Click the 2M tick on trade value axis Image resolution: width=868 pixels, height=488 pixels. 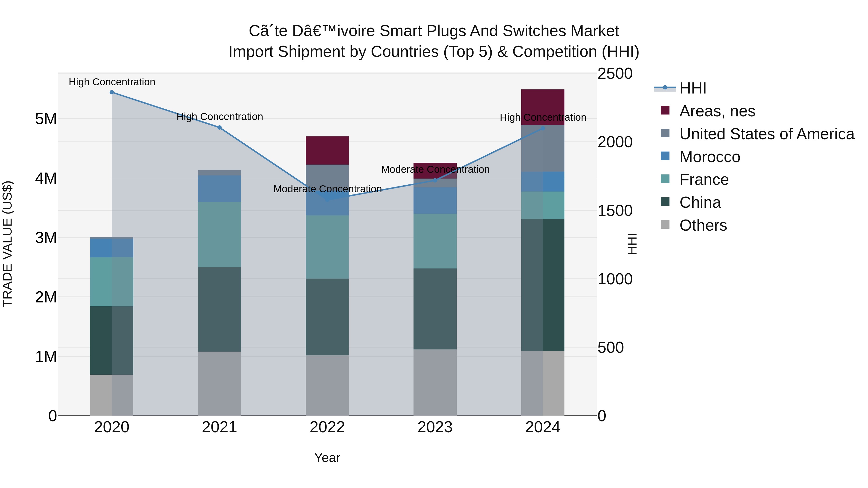[46, 297]
